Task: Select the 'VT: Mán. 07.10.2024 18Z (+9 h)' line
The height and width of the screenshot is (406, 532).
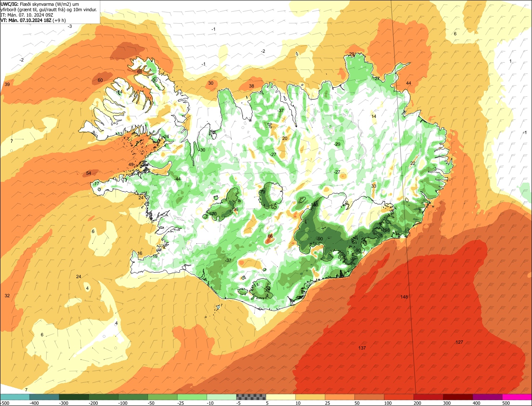Action: coord(34,20)
